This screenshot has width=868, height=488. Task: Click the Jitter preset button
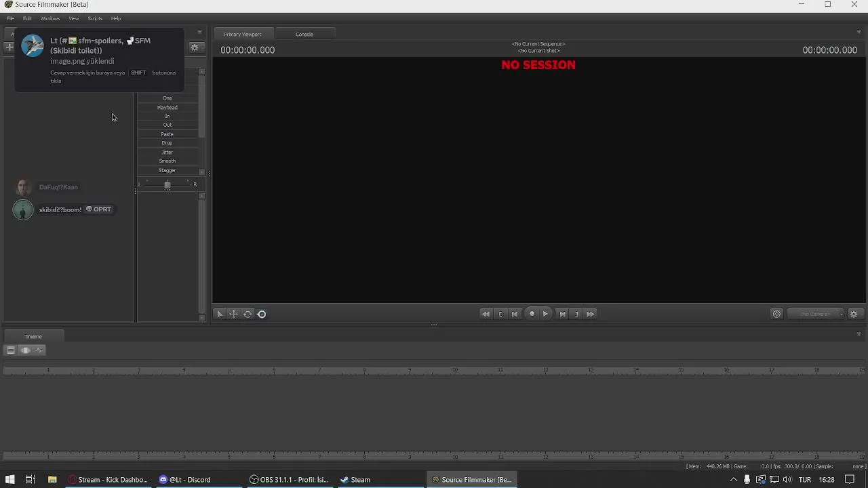pos(167,152)
